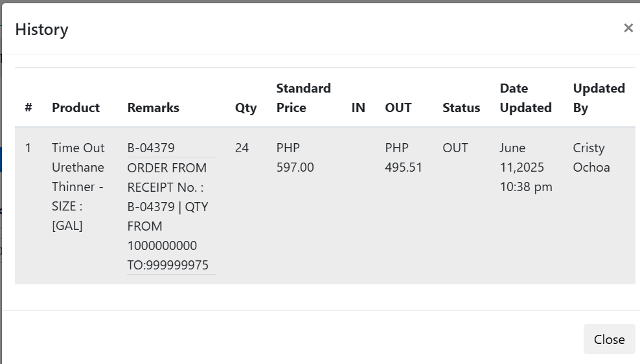This screenshot has height=364, width=640.
Task: Select the Status column header
Action: pos(461,108)
